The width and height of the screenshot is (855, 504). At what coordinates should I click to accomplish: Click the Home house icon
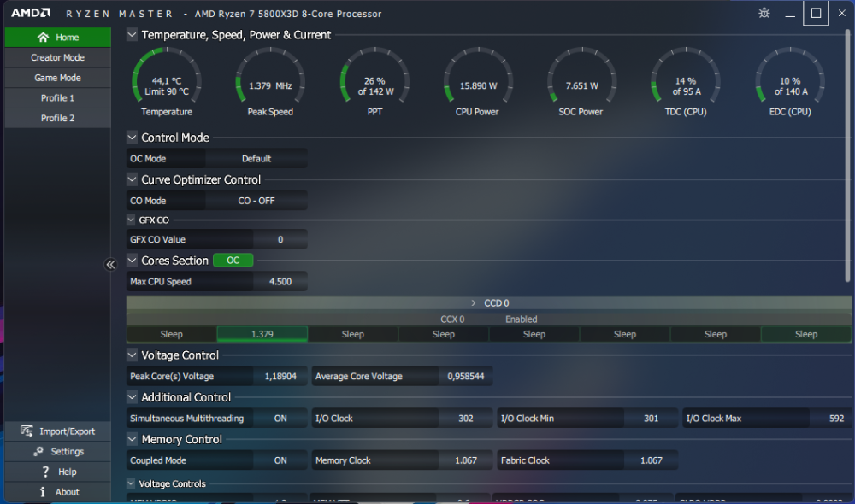tap(43, 37)
